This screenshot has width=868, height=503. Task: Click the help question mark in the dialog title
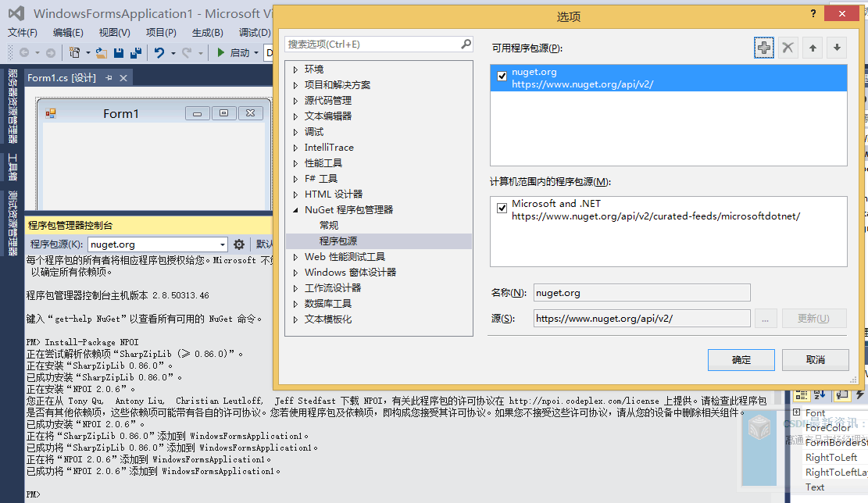(813, 13)
